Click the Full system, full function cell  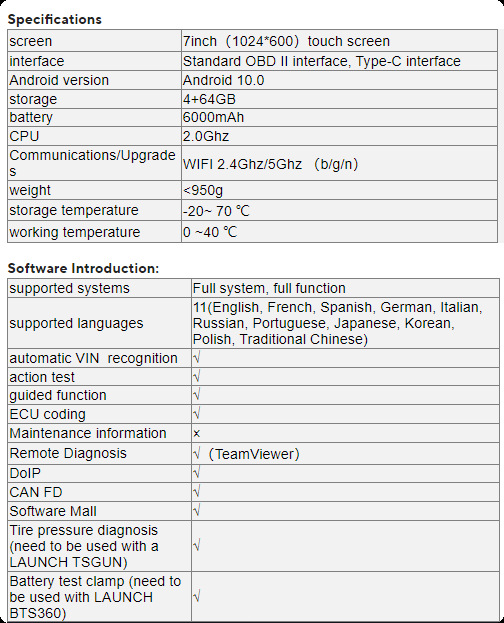345,288
